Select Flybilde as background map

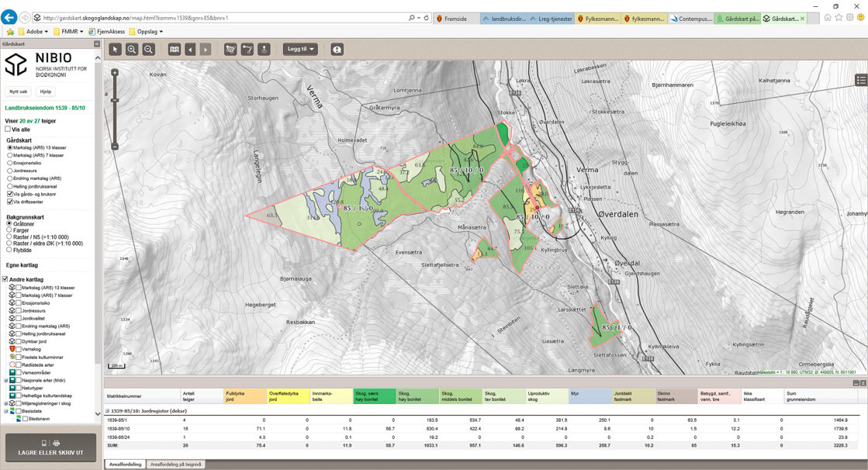[9, 251]
